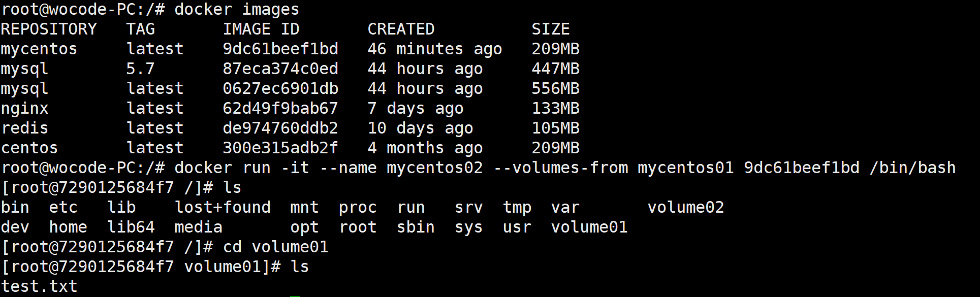Click the volume02 directory in listing
This screenshot has height=297, width=980.
click(686, 208)
